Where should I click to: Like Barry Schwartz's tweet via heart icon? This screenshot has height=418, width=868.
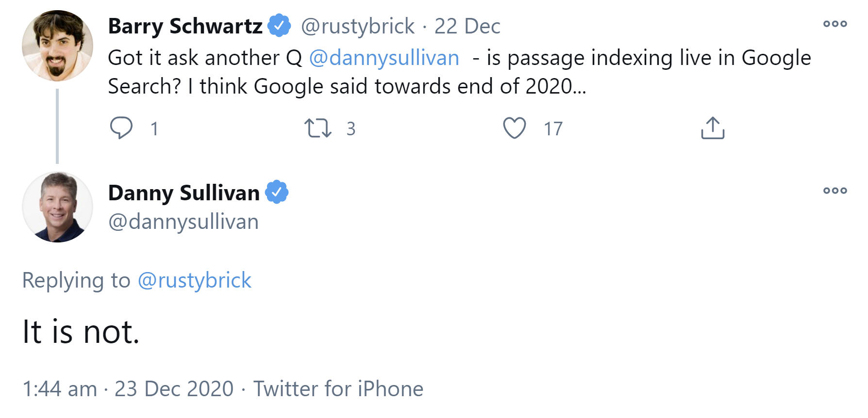point(516,128)
